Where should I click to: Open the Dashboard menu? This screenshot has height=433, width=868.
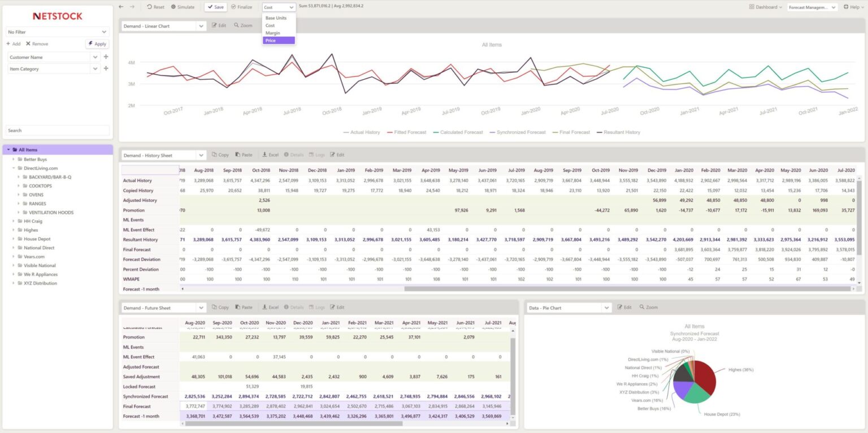tap(766, 7)
